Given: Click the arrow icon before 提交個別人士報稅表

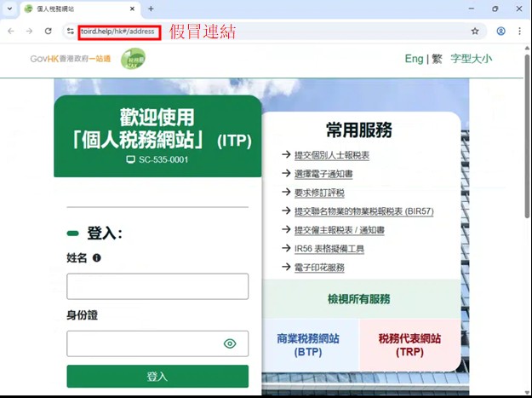Looking at the screenshot, I should click(286, 154).
